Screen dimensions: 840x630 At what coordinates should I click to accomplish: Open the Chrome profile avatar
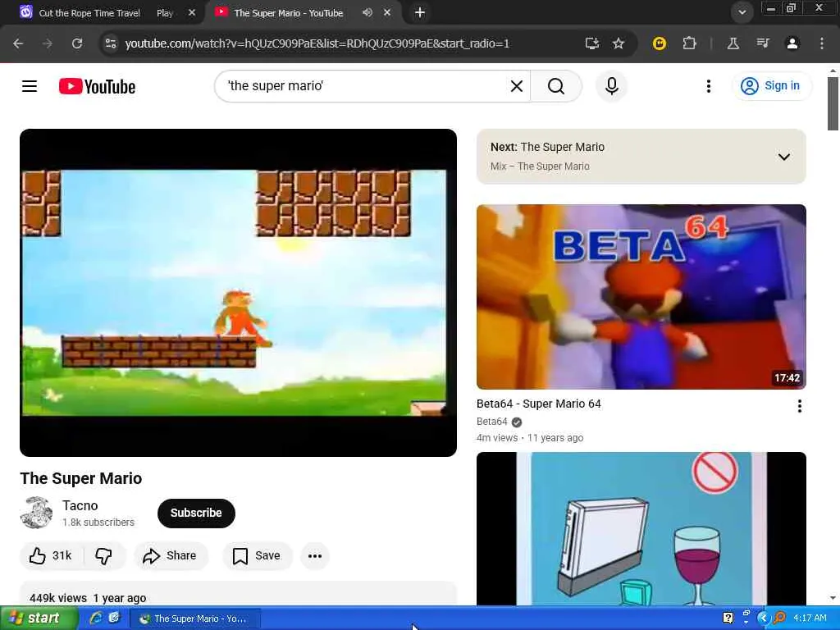(792, 43)
